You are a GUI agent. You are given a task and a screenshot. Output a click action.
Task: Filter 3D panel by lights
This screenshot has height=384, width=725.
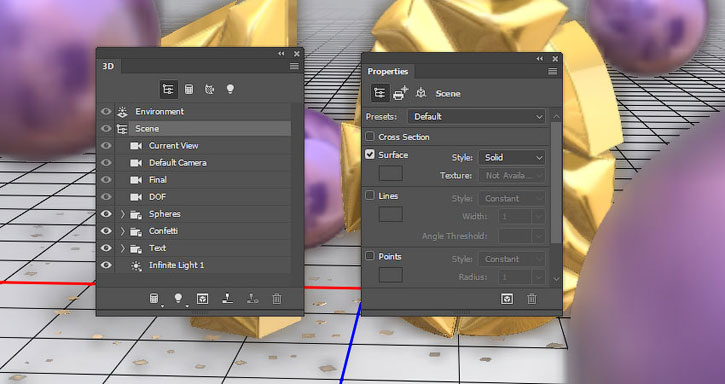click(230, 89)
